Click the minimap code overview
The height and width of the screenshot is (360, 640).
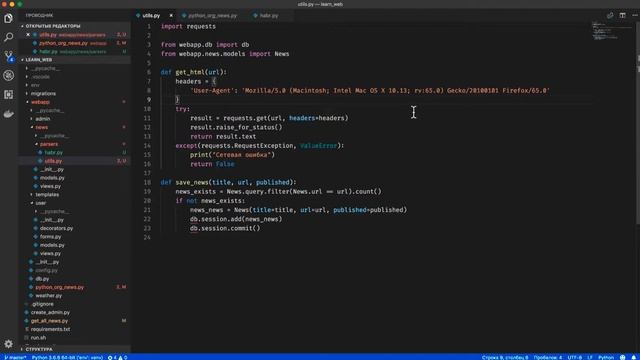pyautogui.click(x=611, y=31)
